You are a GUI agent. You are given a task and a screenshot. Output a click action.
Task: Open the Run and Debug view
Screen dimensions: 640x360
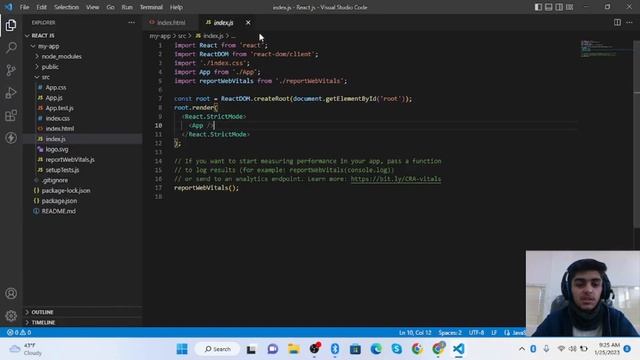pos(11,93)
